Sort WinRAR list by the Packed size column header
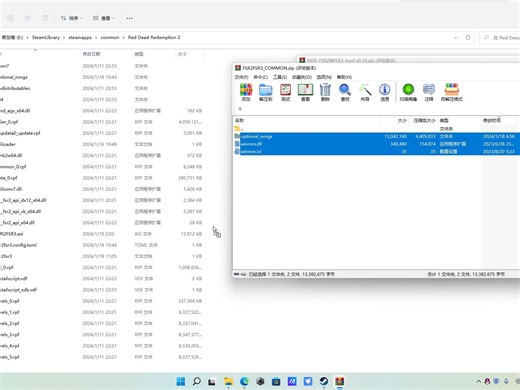This screenshot has height=390, width=520. click(423, 120)
